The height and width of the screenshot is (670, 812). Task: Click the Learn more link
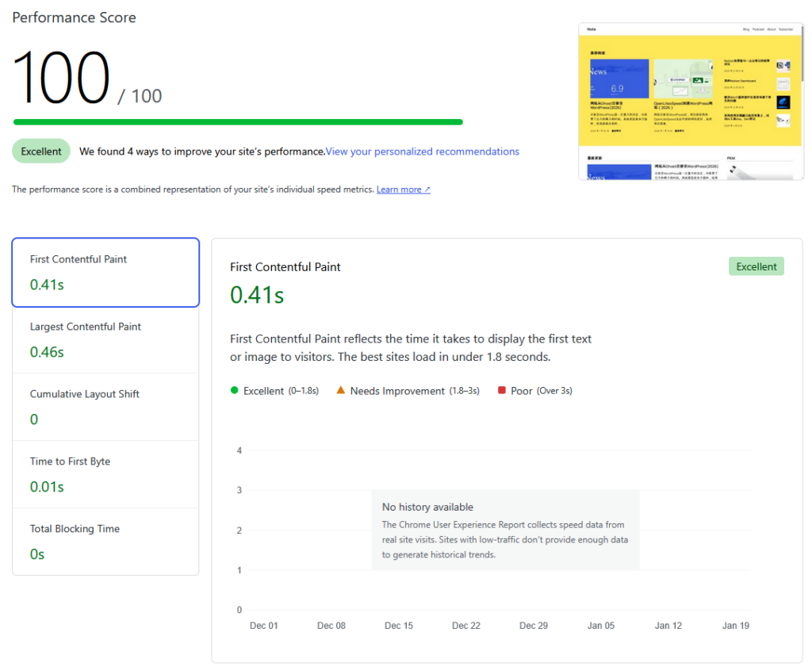click(x=399, y=190)
